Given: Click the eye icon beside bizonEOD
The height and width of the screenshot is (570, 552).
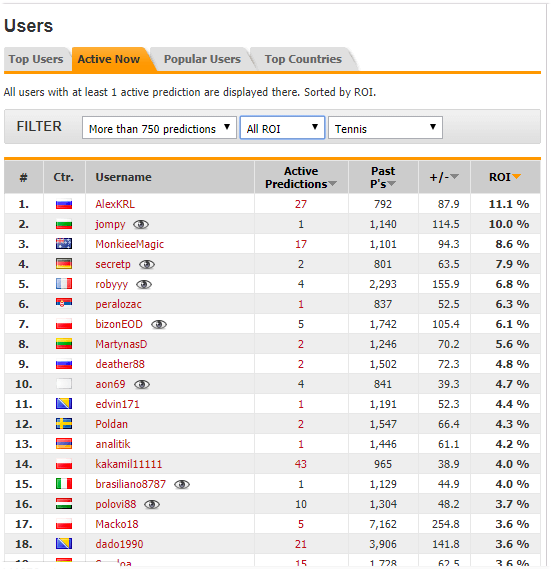Looking at the screenshot, I should [159, 325].
